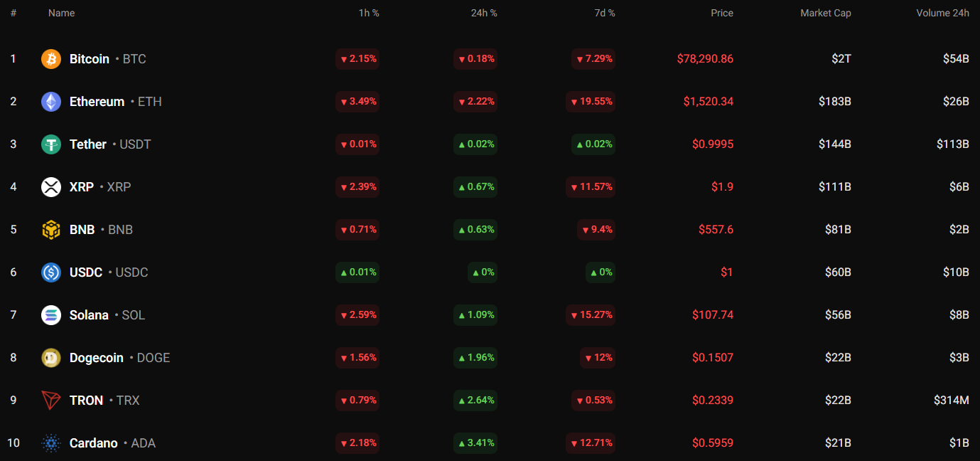This screenshot has width=980, height=461.
Task: Click Bitcoin's $78,290.86 price
Action: click(705, 59)
